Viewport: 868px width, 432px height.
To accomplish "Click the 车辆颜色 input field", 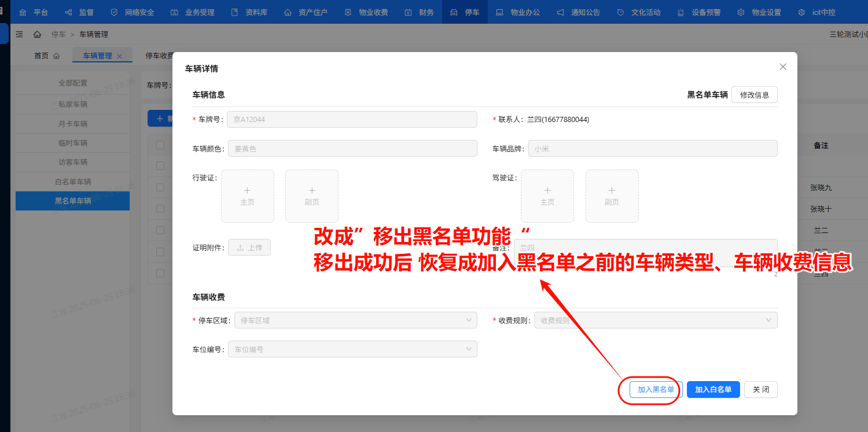I will [x=352, y=149].
